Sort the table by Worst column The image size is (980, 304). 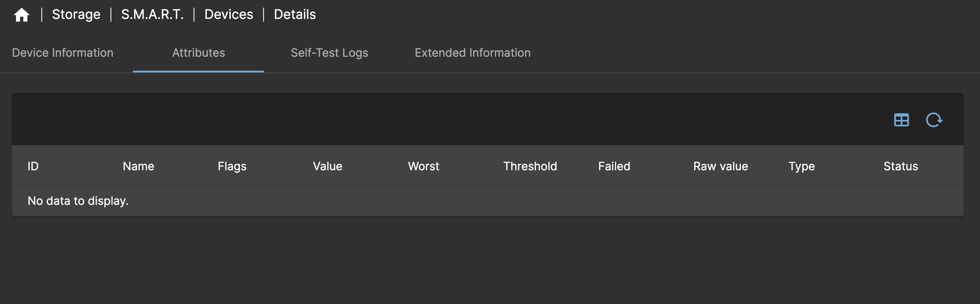423,166
